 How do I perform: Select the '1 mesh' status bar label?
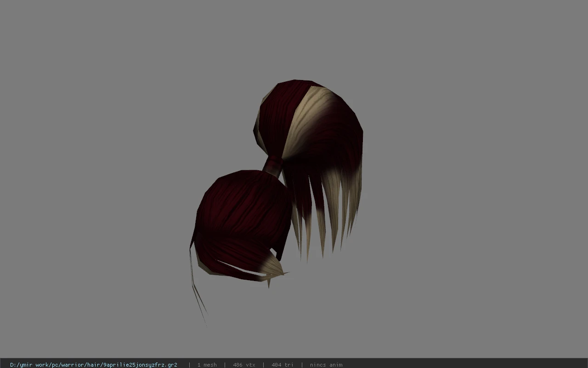point(207,365)
